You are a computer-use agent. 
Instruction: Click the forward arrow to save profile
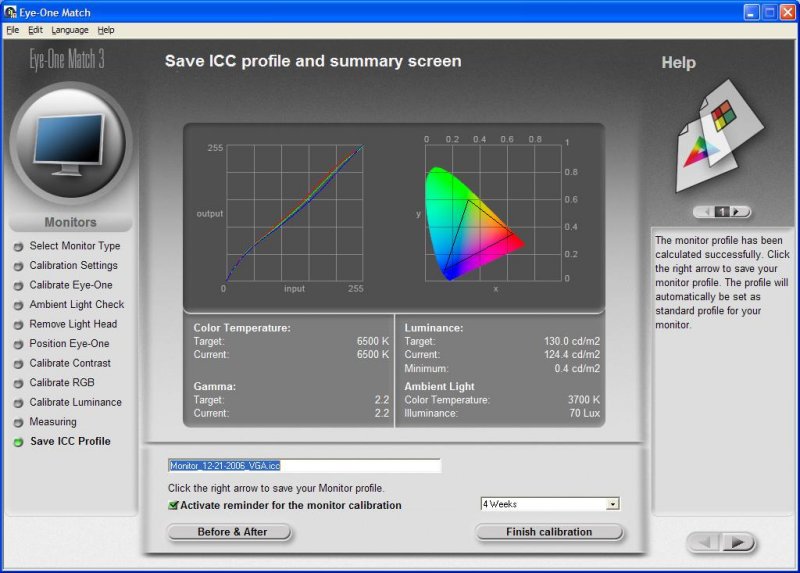[738, 542]
